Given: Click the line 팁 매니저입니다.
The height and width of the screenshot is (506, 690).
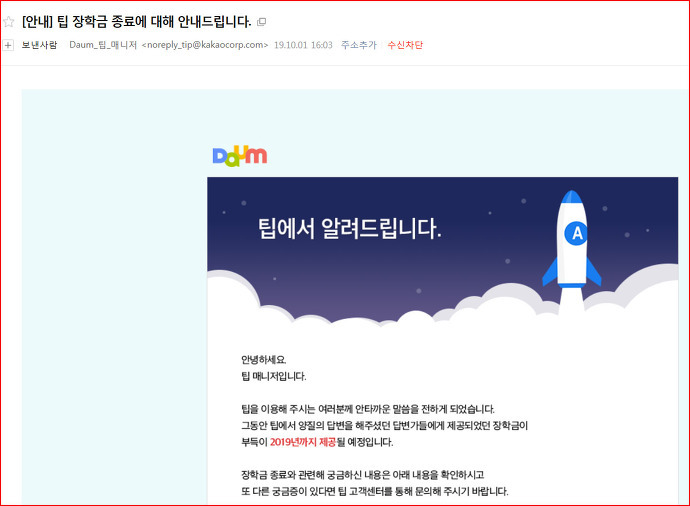Looking at the screenshot, I should [274, 376].
